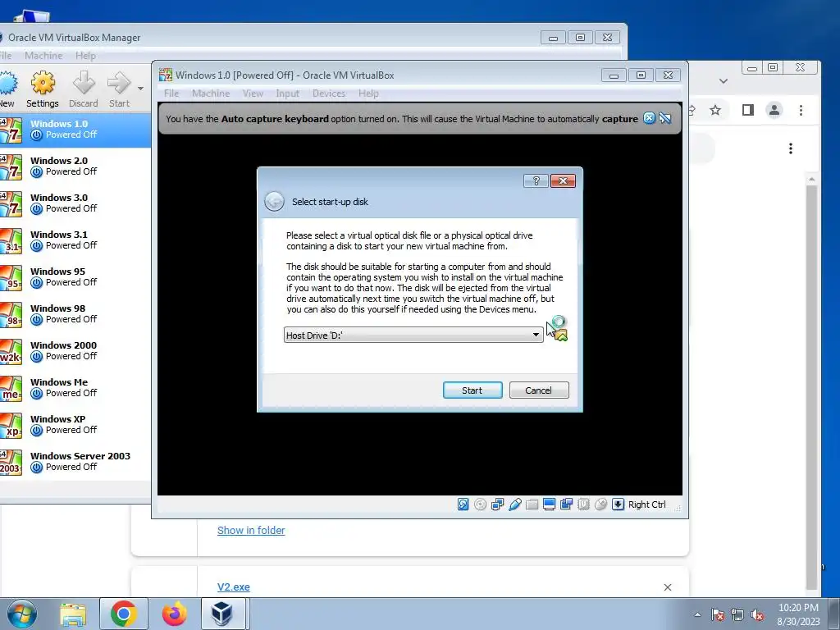
Task: Click the display status bar indicator
Action: (x=549, y=504)
